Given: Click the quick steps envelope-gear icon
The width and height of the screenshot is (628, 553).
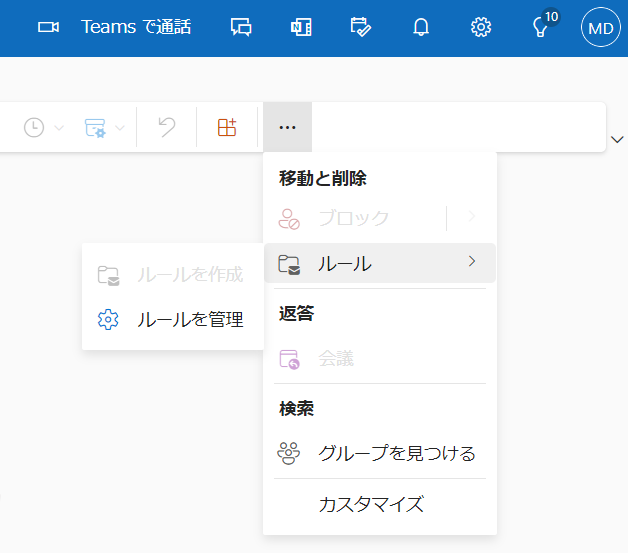Looking at the screenshot, I should [x=95, y=128].
